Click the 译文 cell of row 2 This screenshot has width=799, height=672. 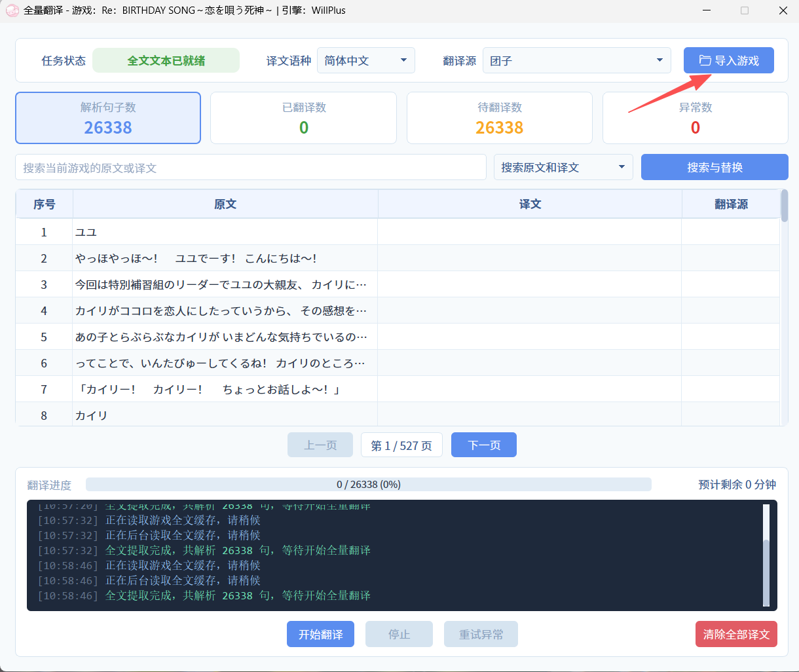530,258
